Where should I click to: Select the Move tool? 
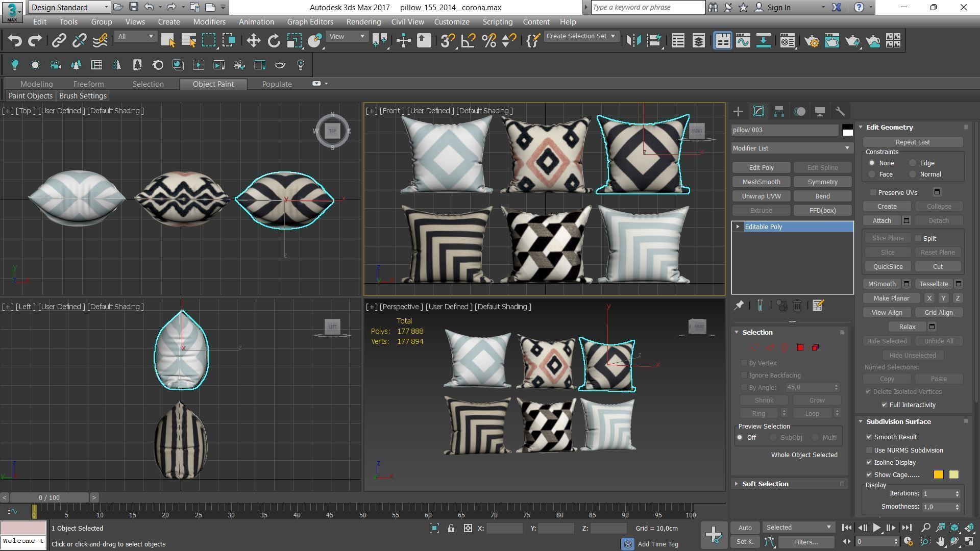tap(253, 41)
